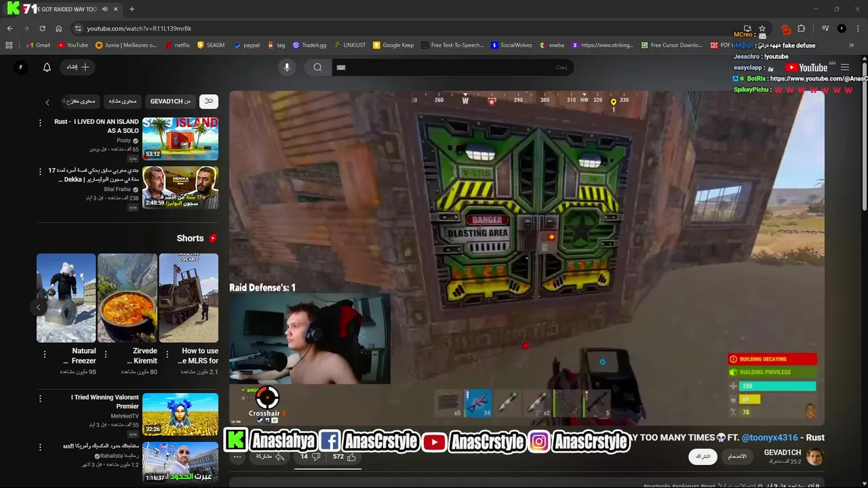Select the 'محتوى مشابه' filter chip
The image size is (868, 488).
click(123, 101)
